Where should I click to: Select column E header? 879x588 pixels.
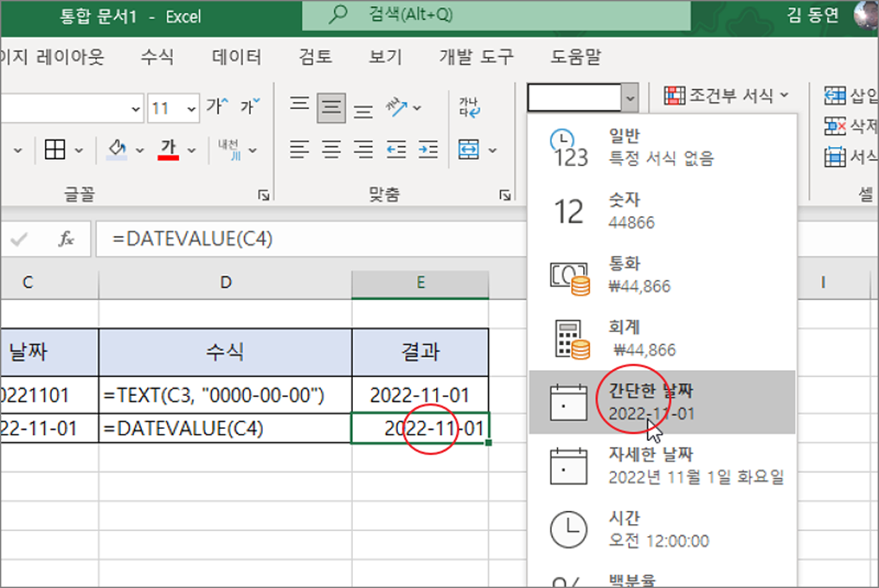pyautogui.click(x=421, y=283)
